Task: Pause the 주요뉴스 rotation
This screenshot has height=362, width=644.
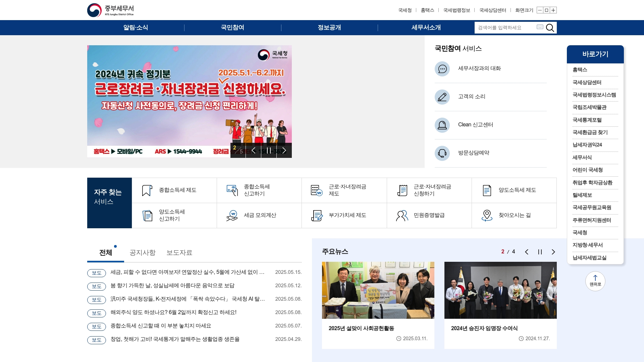Action: coord(540,252)
